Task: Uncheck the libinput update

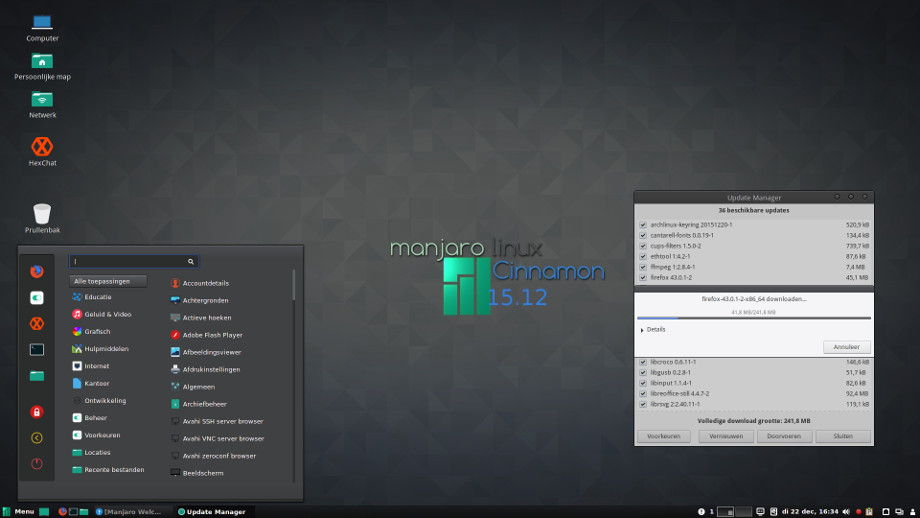Action: pos(643,383)
